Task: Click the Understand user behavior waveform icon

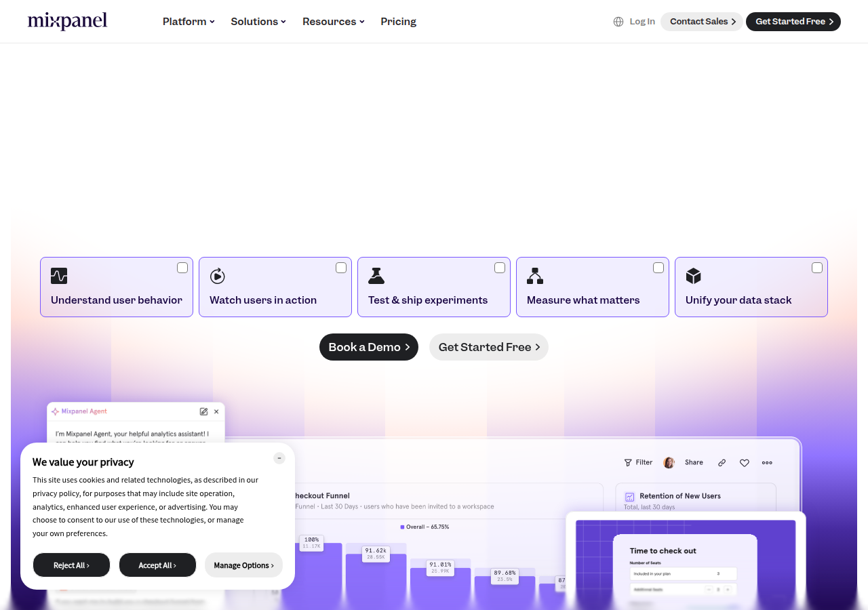Action: tap(59, 276)
